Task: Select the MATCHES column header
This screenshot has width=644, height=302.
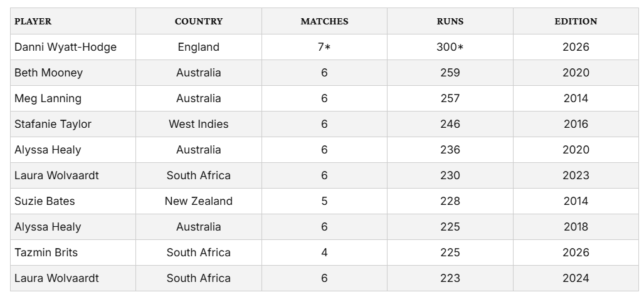Action: (x=324, y=21)
